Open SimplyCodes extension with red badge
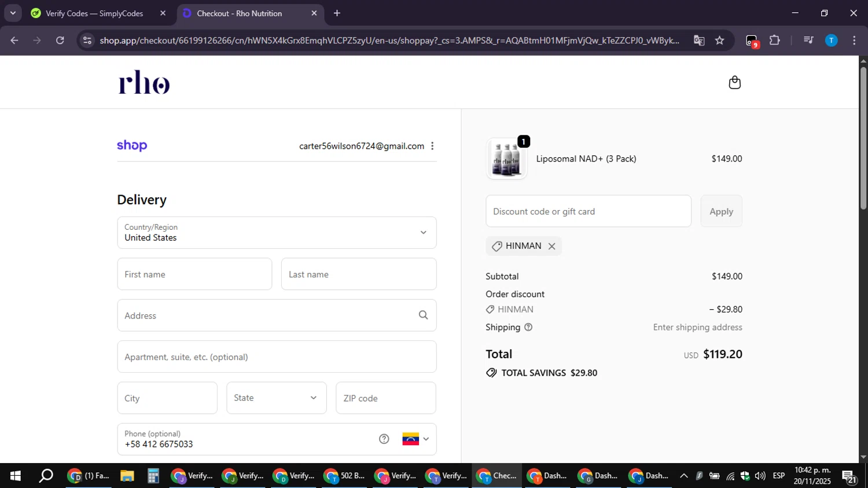Screen dimensions: 868x488 click(x=752, y=41)
